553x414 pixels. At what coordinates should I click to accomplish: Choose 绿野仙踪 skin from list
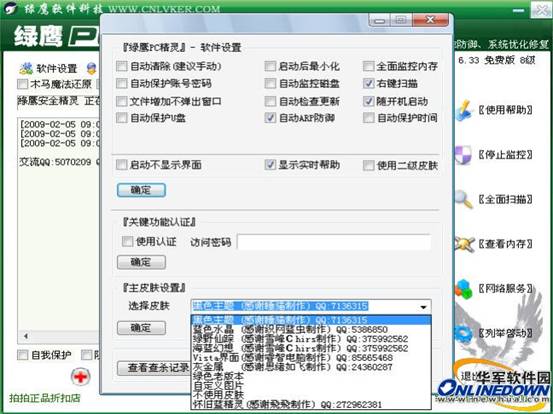[311, 339]
